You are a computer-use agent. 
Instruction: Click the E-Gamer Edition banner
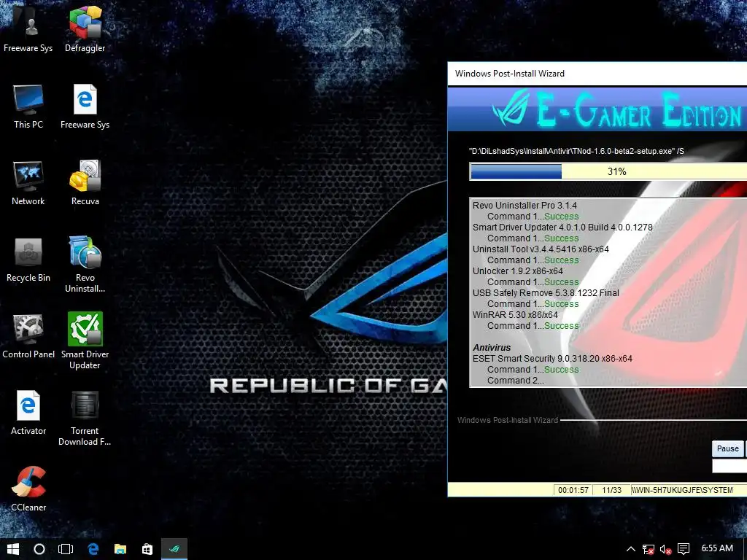pyautogui.click(x=597, y=110)
